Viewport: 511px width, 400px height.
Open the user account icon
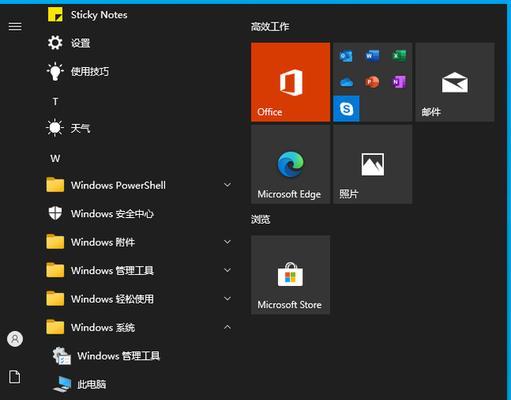[15, 339]
